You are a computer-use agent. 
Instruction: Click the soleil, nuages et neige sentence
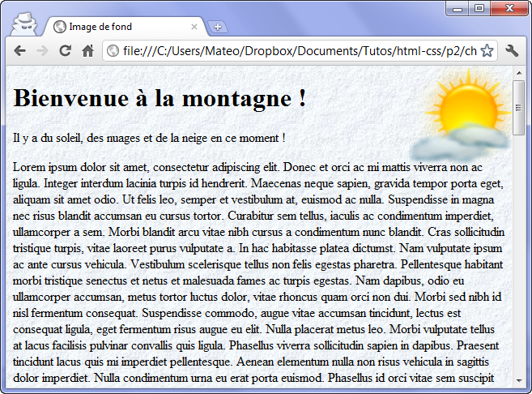pos(150,139)
